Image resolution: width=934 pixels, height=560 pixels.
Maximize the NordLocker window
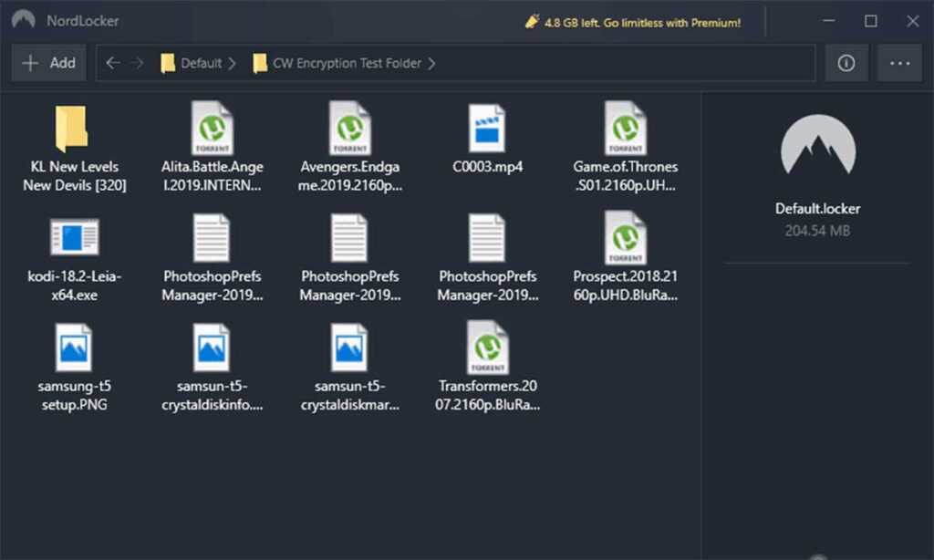[x=870, y=21]
